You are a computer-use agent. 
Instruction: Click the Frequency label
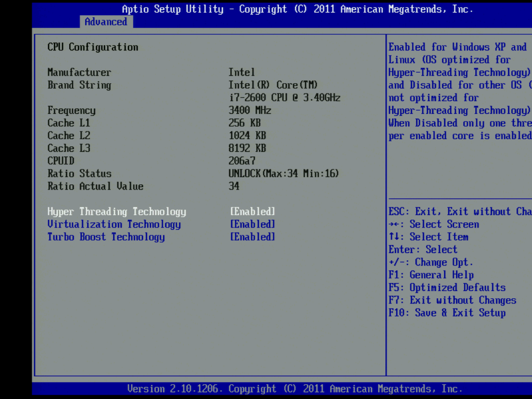coord(71,111)
